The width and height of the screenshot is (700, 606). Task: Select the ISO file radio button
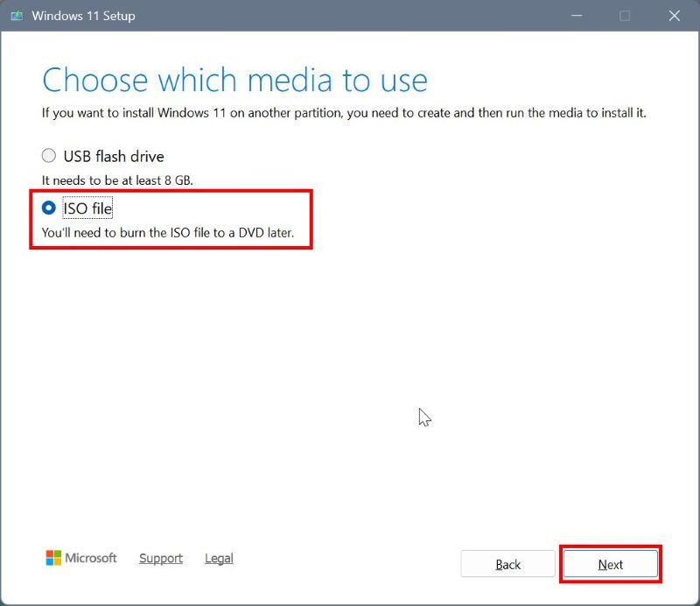click(49, 208)
